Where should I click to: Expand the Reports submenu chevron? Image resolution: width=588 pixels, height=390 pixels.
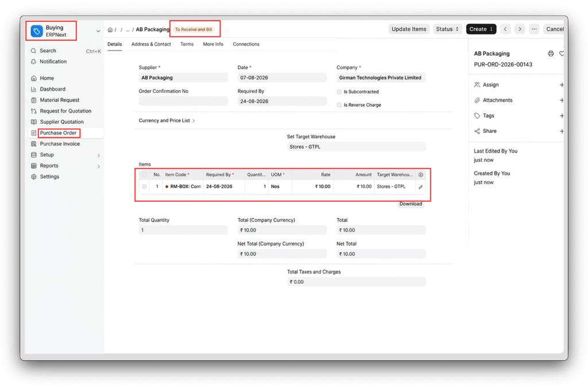pos(99,166)
